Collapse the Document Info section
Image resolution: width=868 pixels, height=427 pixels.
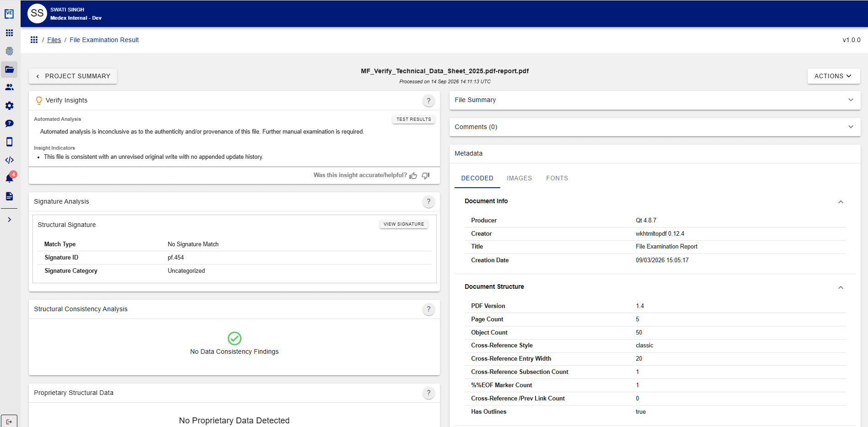click(x=841, y=202)
